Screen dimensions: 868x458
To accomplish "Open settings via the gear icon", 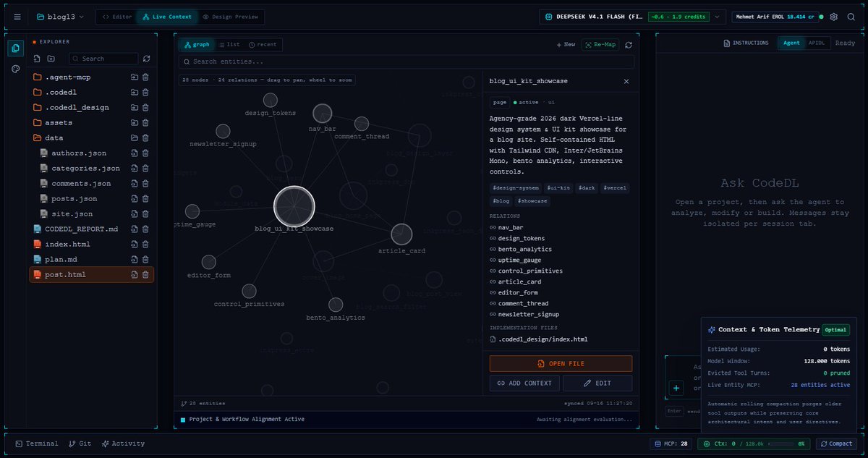I will (x=834, y=17).
